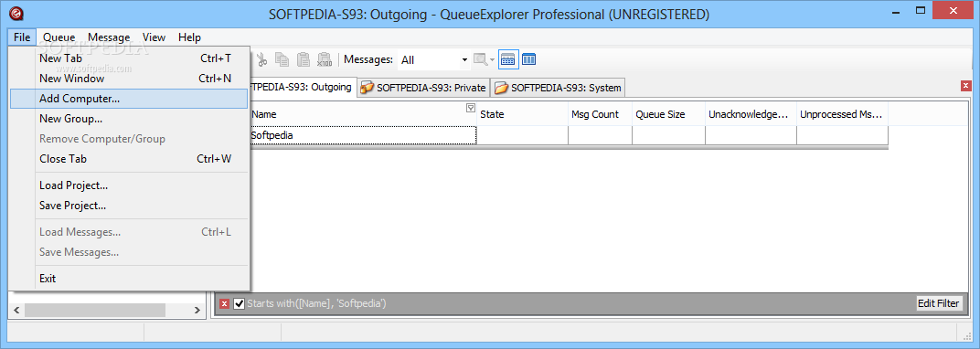
Task: Choose Save Project... menu entry
Action: (x=129, y=206)
